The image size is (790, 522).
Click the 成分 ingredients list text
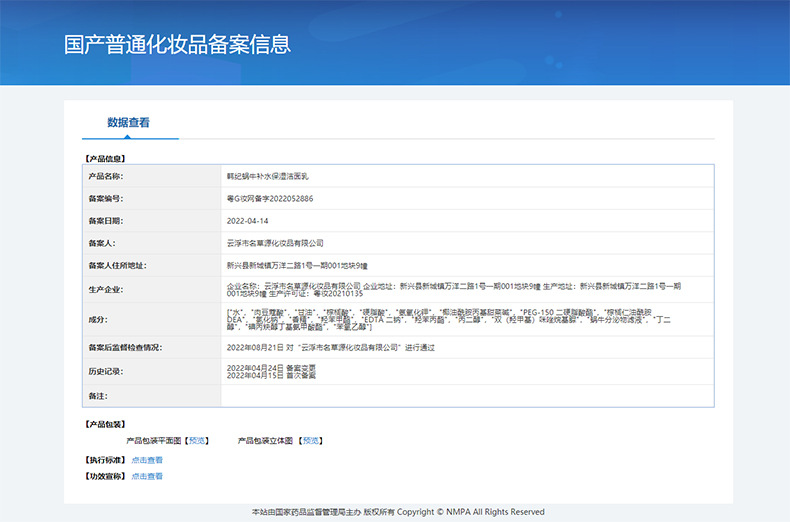[x=454, y=319]
